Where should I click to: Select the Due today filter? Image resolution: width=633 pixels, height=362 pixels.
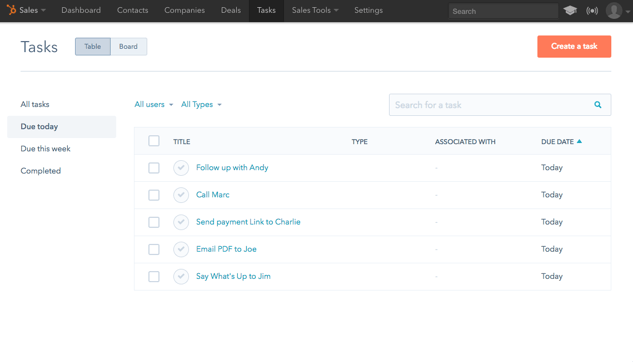pyautogui.click(x=61, y=127)
